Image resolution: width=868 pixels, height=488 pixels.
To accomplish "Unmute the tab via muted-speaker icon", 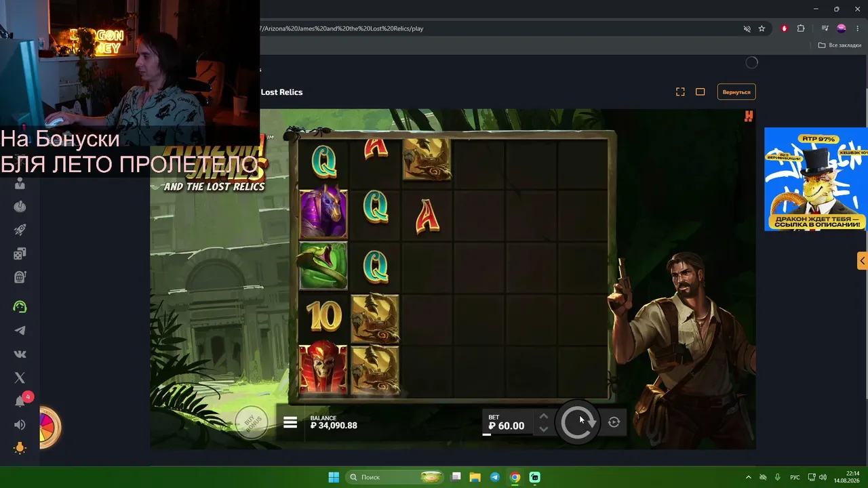I will coord(747,28).
